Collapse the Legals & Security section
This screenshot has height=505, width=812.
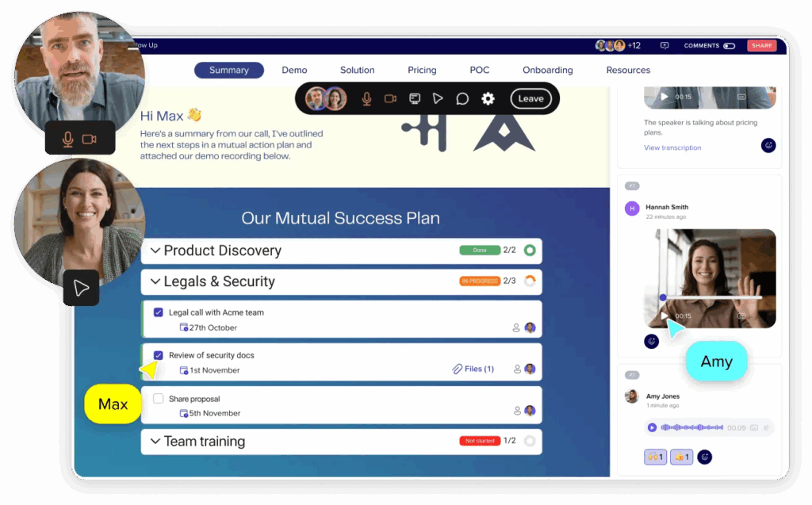click(x=155, y=281)
